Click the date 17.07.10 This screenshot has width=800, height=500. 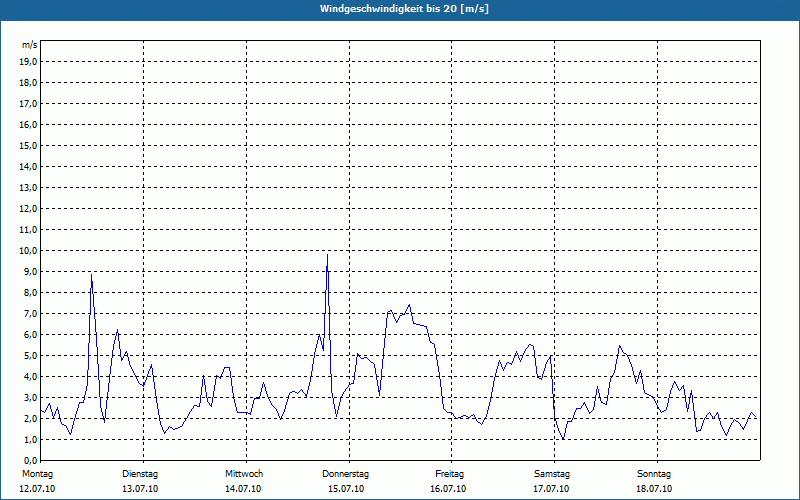tap(551, 489)
